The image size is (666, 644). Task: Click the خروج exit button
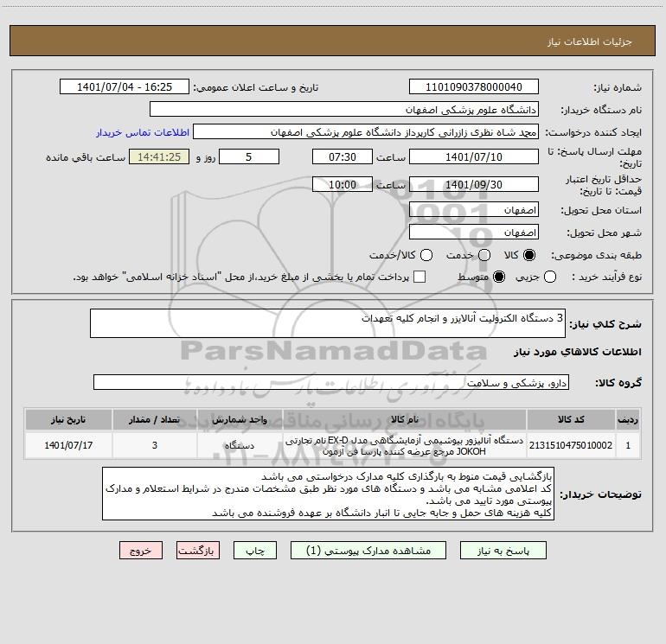coord(141,551)
